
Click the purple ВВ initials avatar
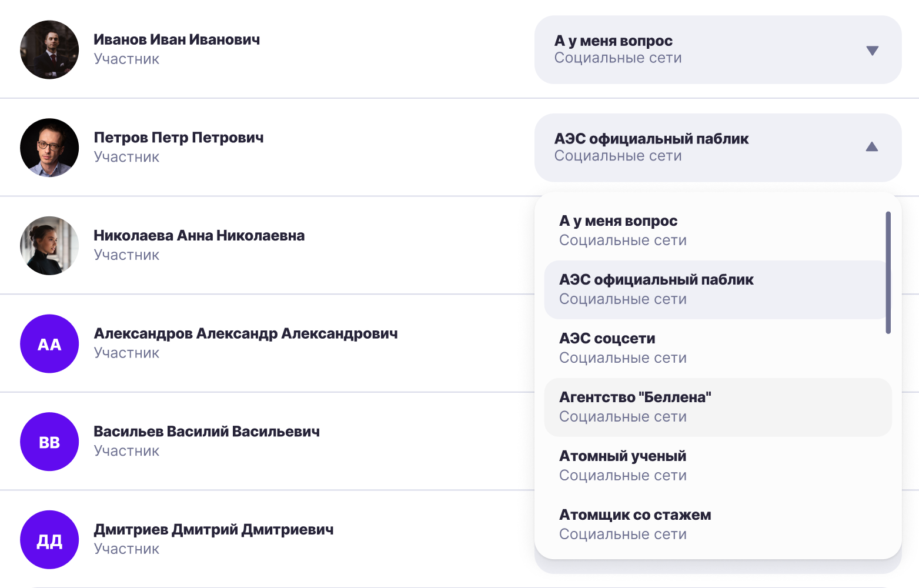pos(49,442)
